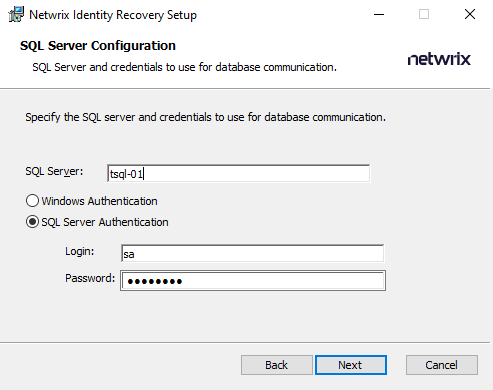Viewport: 493px width, 390px height.
Task: Go to the previous step with Back
Action: point(277,365)
